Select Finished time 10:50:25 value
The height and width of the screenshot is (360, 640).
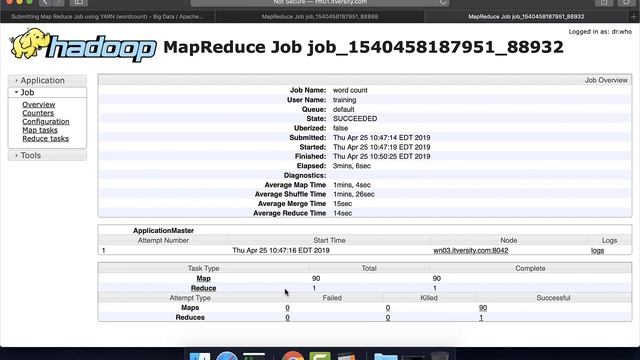point(382,156)
